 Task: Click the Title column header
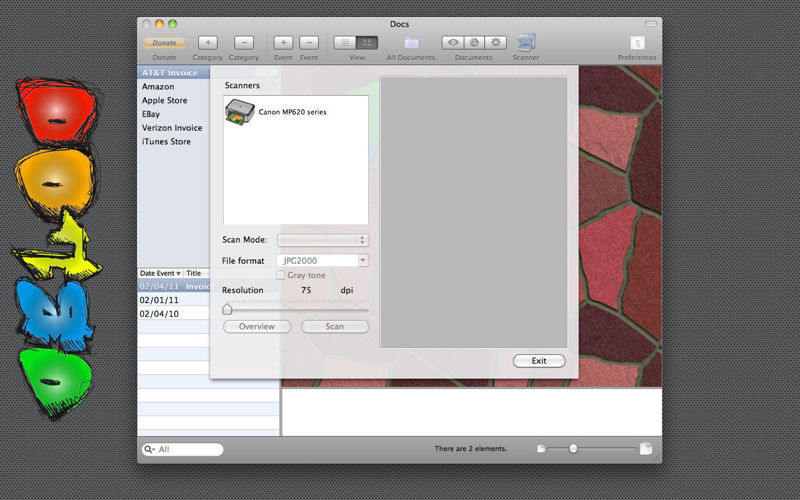pos(196,273)
